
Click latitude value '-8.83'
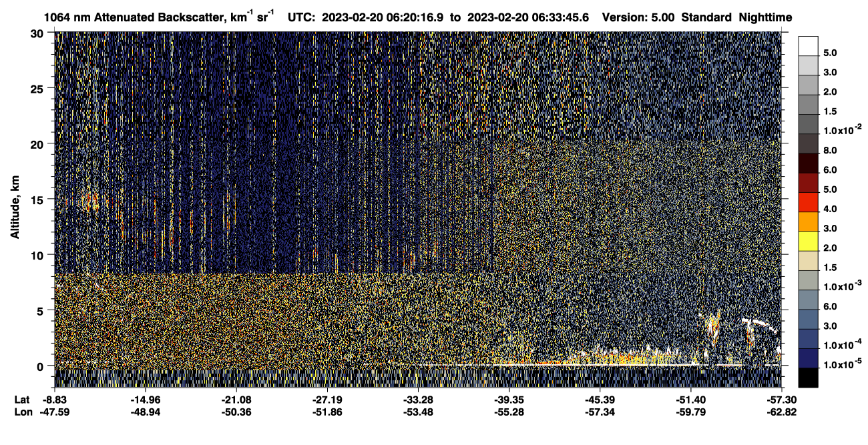click(55, 400)
